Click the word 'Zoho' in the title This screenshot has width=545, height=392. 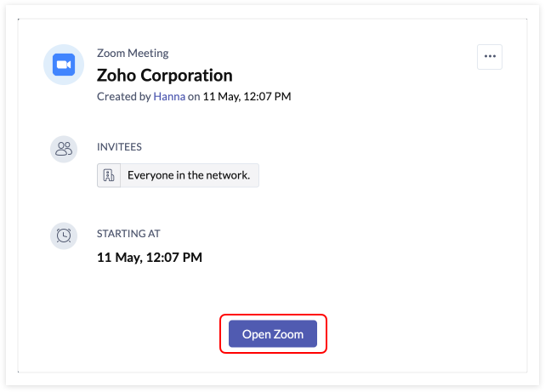tap(116, 76)
